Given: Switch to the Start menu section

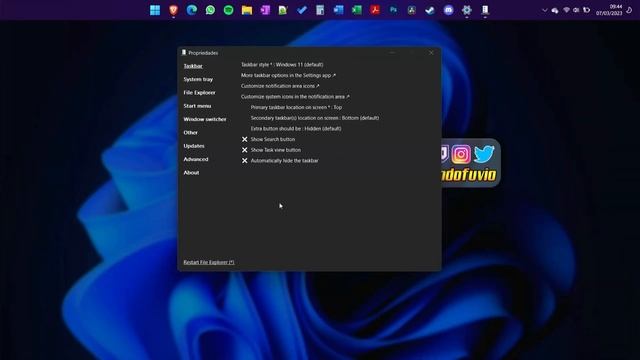Looking at the screenshot, I should 197,106.
